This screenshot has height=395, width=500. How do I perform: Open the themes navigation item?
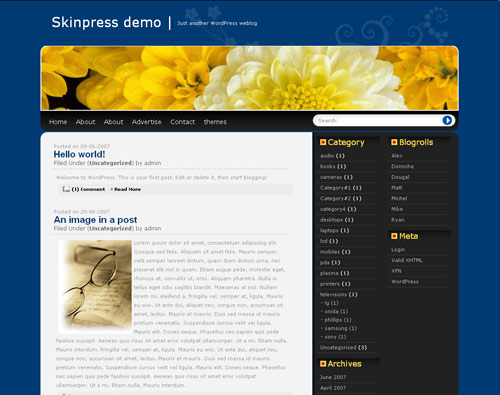(215, 122)
